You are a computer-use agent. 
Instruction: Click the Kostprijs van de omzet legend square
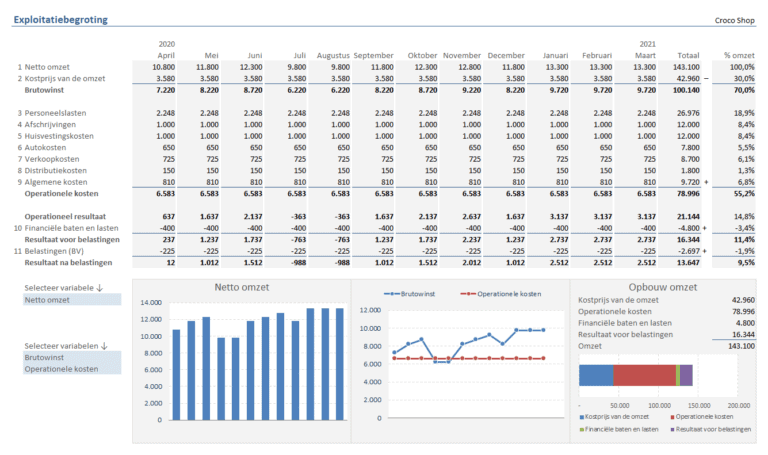[x=583, y=415]
